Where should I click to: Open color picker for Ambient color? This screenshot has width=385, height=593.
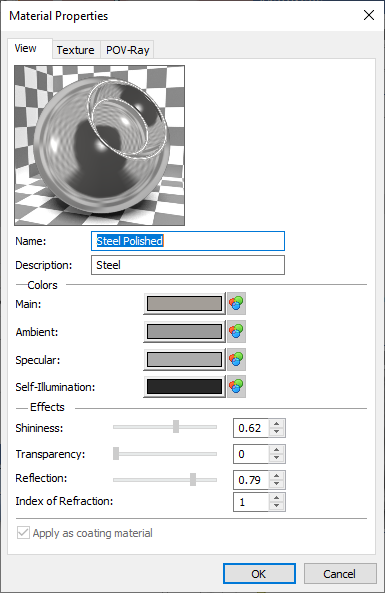click(236, 331)
